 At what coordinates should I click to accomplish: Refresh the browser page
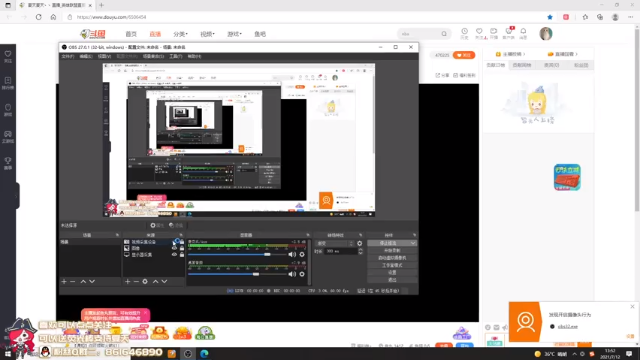tap(39, 17)
